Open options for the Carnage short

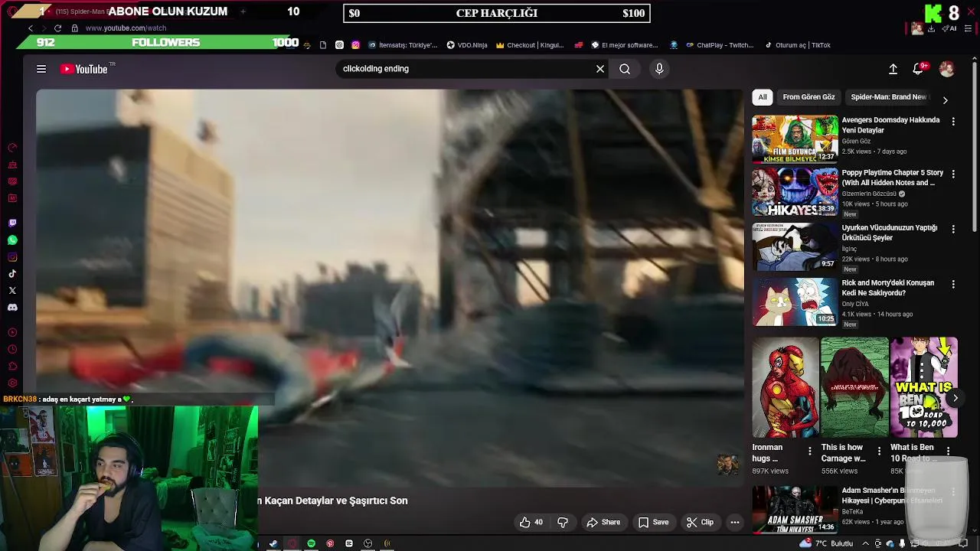(879, 451)
